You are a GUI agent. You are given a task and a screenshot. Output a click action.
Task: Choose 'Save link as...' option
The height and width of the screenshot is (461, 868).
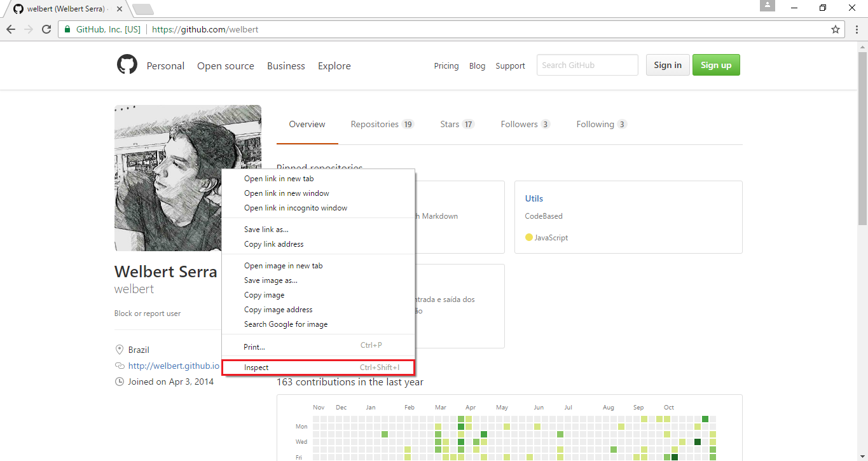pyautogui.click(x=318, y=230)
